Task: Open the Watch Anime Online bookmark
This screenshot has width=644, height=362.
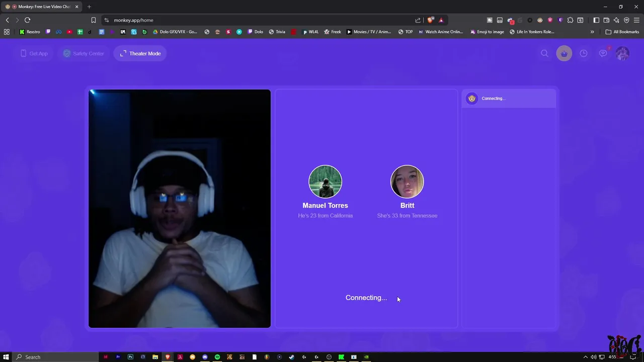Action: 441,32
